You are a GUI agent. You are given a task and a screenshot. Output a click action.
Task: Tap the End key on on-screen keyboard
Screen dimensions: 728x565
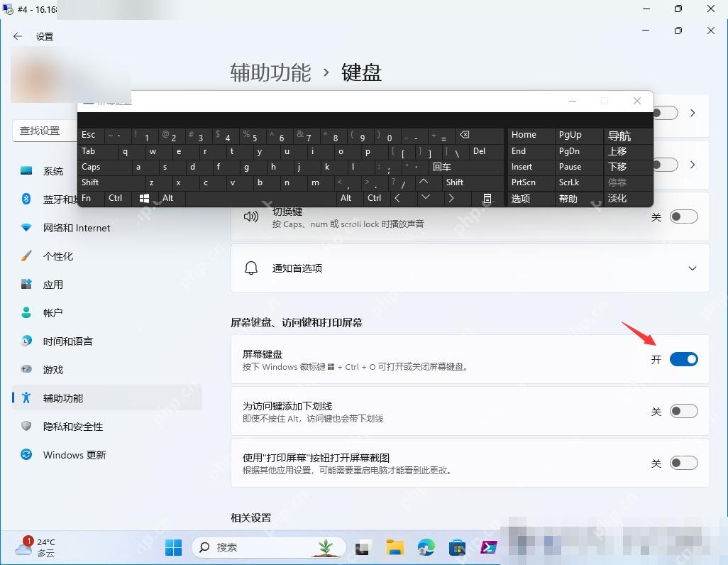click(531, 151)
